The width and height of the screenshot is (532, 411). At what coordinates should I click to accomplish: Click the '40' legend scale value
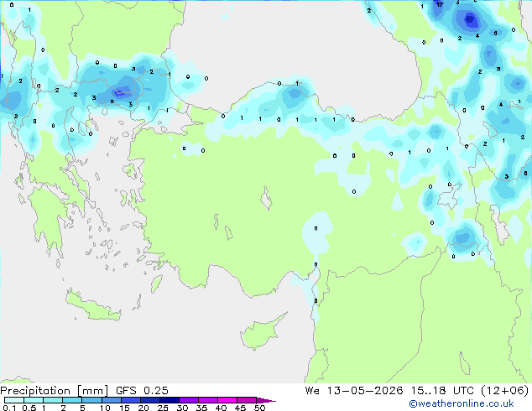221,408
